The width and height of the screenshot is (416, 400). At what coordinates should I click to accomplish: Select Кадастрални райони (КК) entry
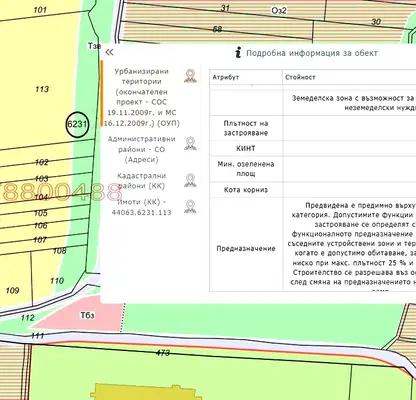coord(142,181)
